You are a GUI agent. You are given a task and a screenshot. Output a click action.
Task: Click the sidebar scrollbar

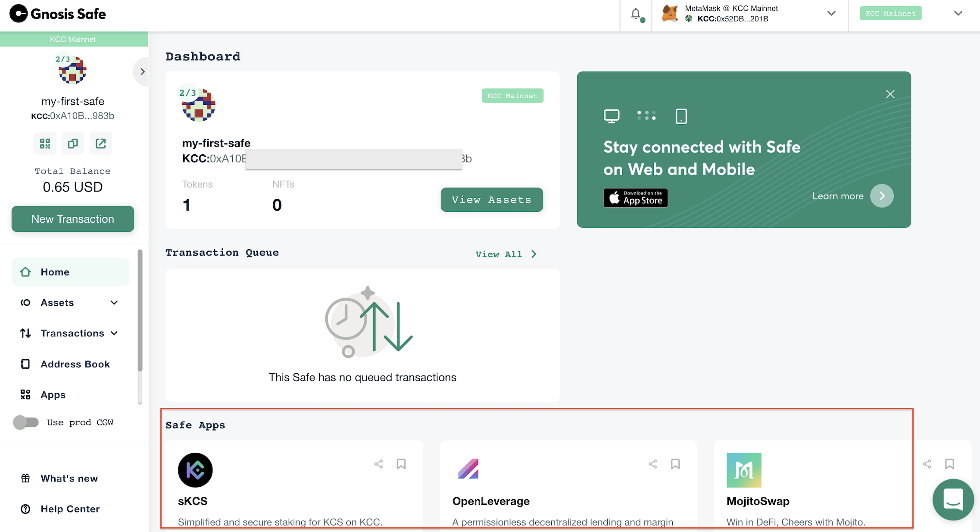tap(140, 310)
